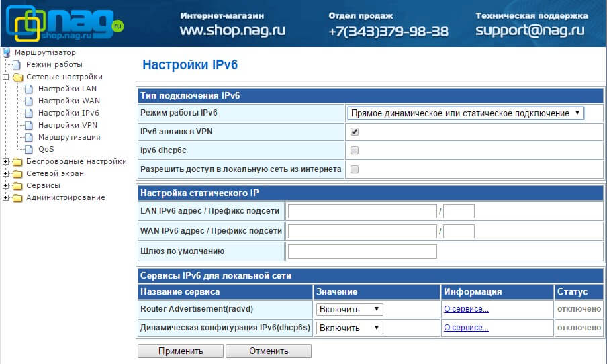Go to Настройки WAN page
The height and width of the screenshot is (364, 607).
tap(69, 101)
